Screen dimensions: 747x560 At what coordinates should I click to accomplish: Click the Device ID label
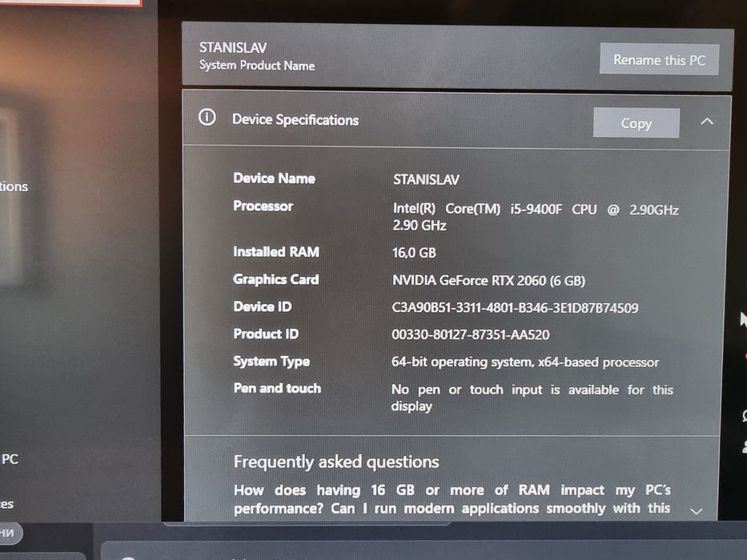[x=263, y=306]
